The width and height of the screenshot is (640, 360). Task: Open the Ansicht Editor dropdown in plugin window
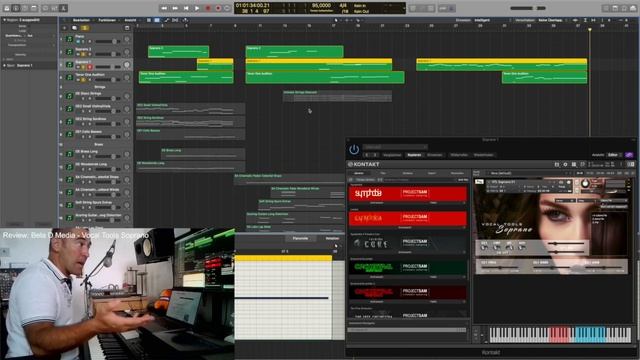(x=613, y=155)
